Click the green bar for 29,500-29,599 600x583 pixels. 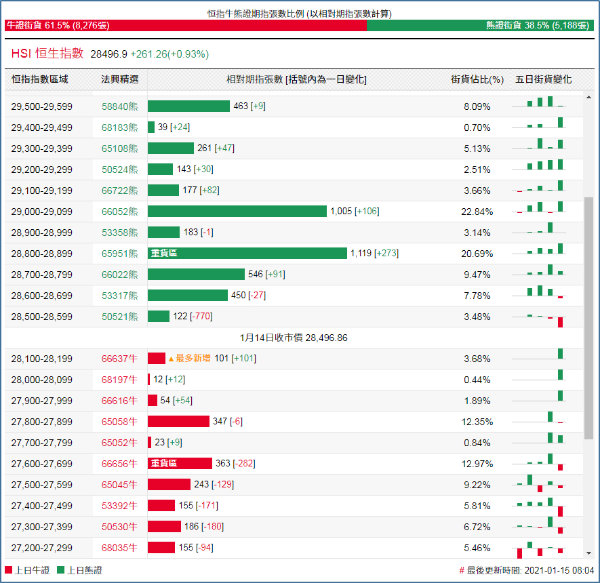pyautogui.click(x=189, y=106)
